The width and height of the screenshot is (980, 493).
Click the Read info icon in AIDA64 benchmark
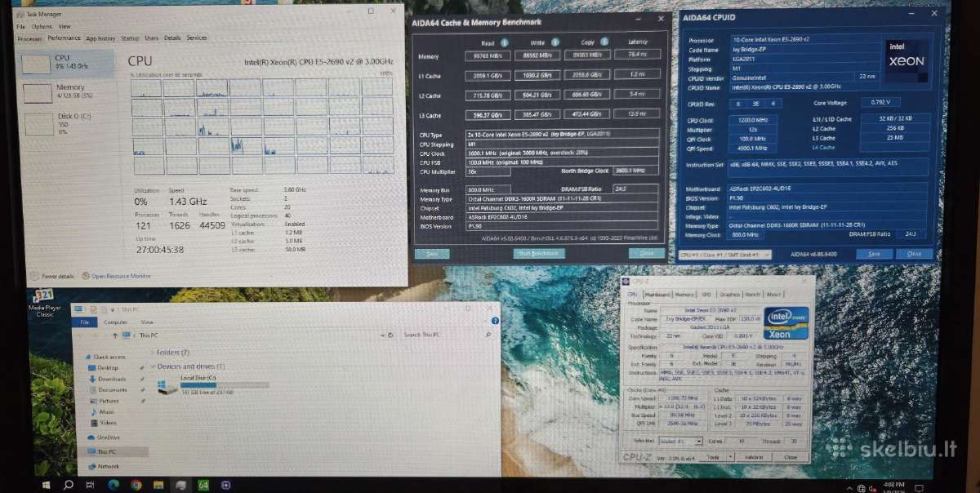(505, 43)
